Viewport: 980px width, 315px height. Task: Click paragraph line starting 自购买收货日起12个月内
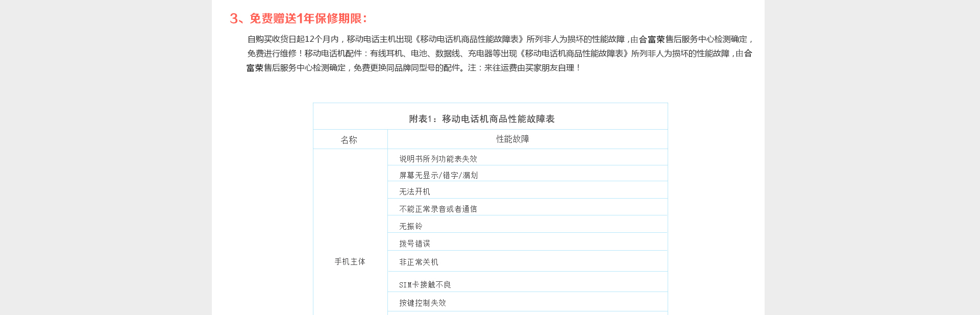[500, 39]
